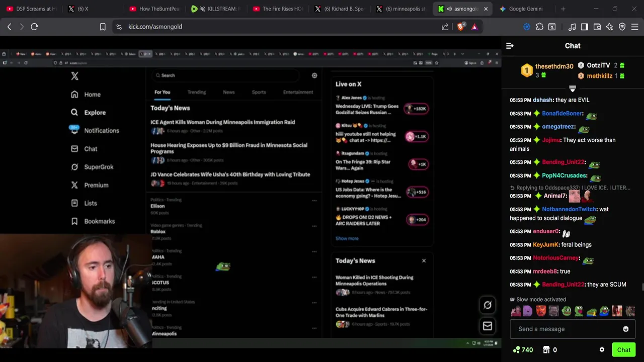Click the green Chat send button
Screen dimensions: 644x362
coord(623,350)
